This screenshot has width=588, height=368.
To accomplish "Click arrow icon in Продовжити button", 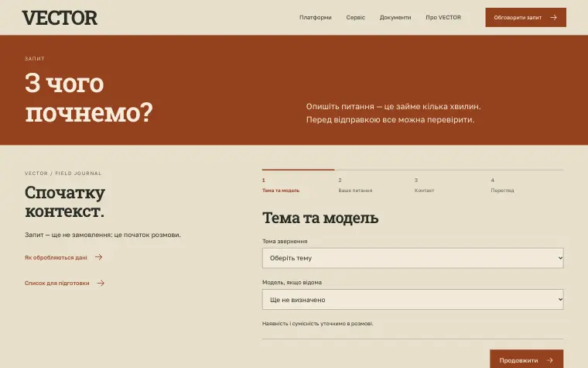I will coord(550,360).
